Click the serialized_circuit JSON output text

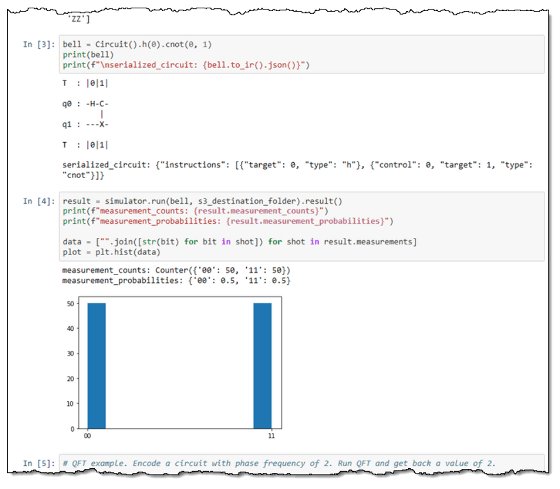pyautogui.click(x=298, y=170)
